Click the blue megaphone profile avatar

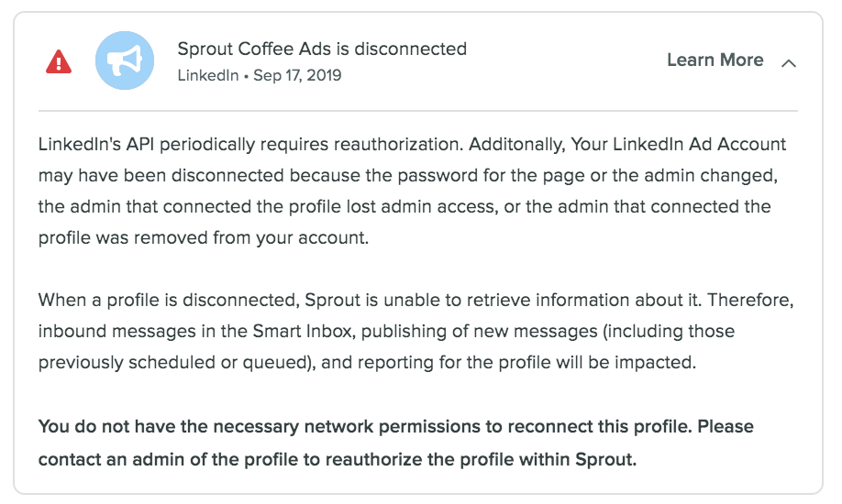click(x=125, y=60)
